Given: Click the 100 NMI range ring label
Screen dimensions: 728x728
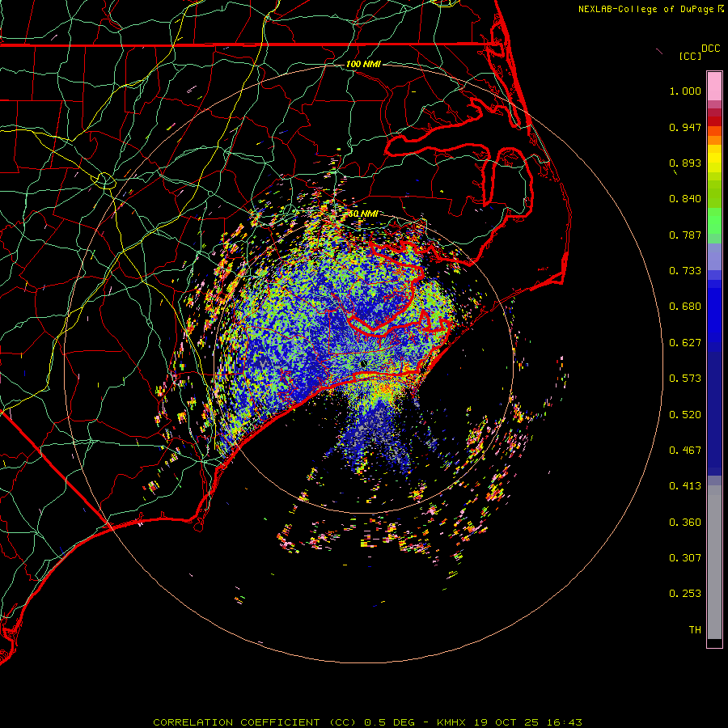Looking at the screenshot, I should (363, 64).
